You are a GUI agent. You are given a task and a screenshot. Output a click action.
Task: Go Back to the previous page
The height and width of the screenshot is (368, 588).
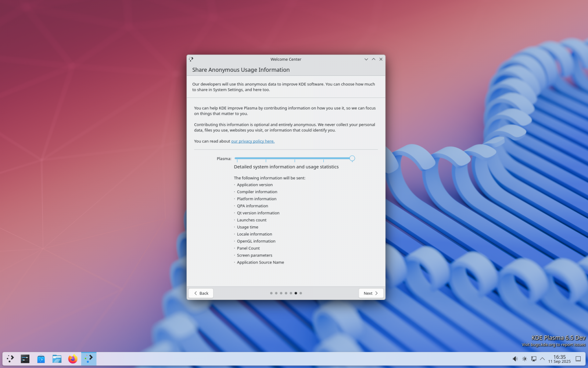201,293
